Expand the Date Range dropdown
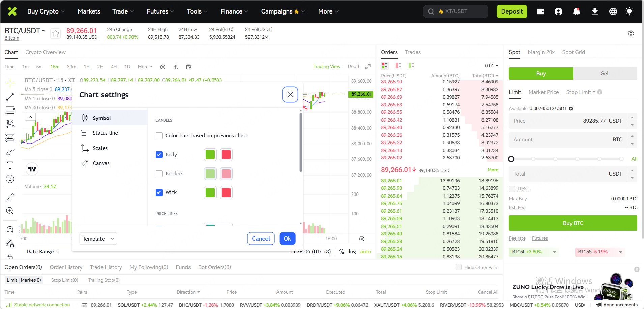This screenshot has height=309, width=644. 43,252
